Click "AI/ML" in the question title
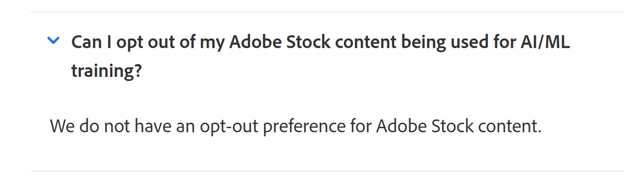The image size is (644, 184). click(545, 43)
